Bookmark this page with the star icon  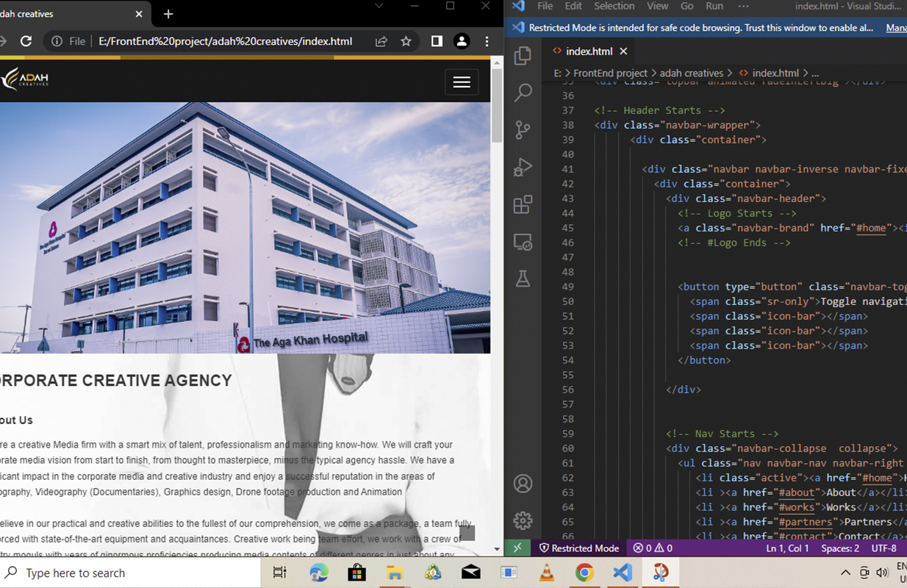406,41
